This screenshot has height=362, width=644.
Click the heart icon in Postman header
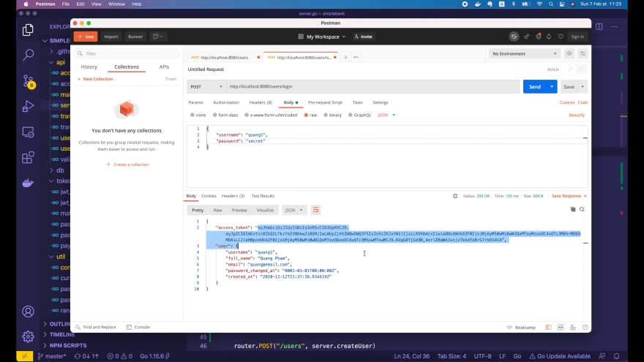coord(561,37)
